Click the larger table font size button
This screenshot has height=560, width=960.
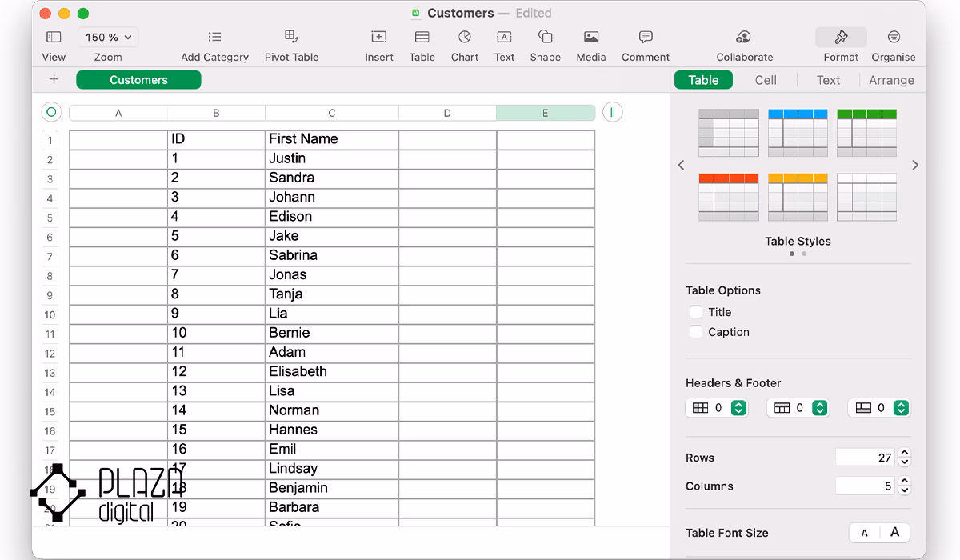pyautogui.click(x=894, y=533)
